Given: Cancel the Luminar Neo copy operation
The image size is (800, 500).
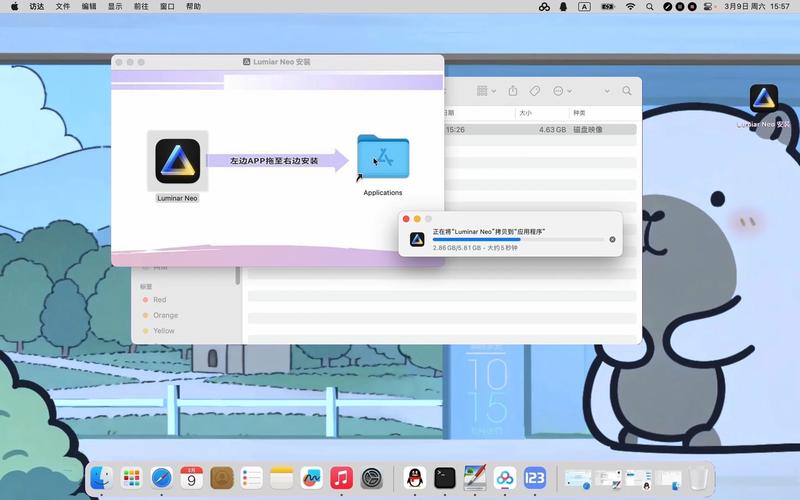Looking at the screenshot, I should pyautogui.click(x=612, y=239).
